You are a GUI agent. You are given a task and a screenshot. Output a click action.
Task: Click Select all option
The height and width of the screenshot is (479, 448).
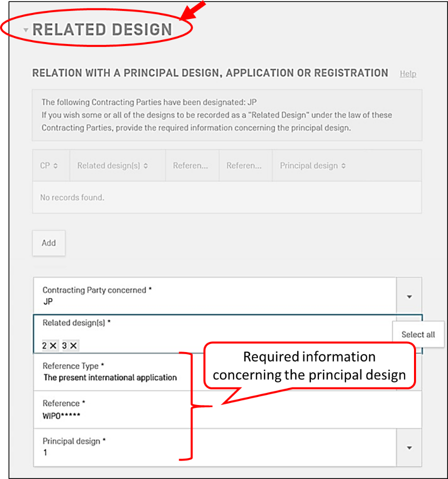coord(418,334)
